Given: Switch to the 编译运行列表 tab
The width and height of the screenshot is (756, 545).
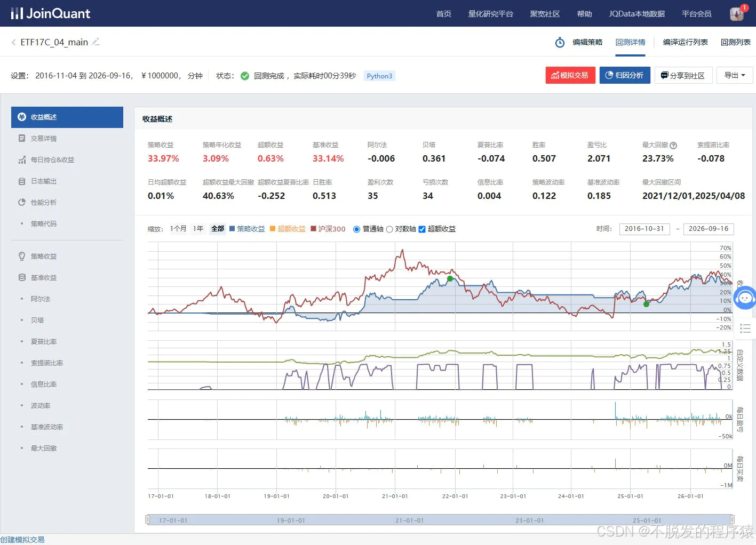Looking at the screenshot, I should pyautogui.click(x=686, y=42).
